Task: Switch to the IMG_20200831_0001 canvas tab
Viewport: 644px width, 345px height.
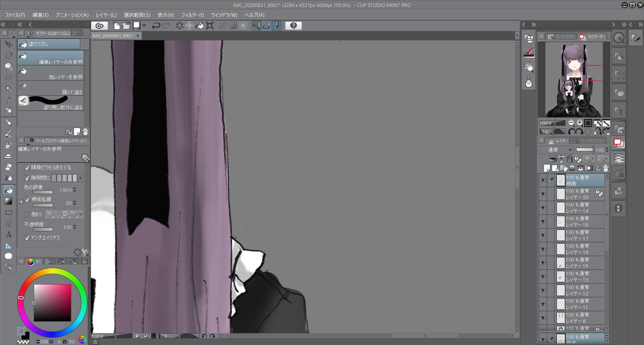Action: click(x=113, y=36)
